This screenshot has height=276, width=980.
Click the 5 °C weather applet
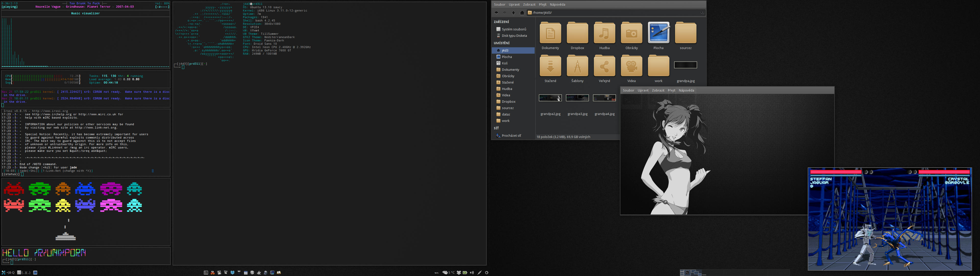pos(449,273)
